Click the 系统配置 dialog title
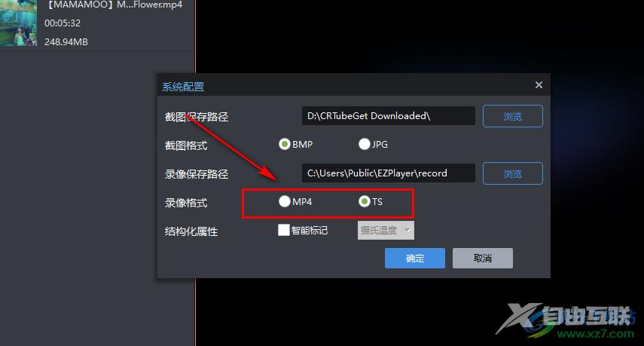This screenshot has width=644, height=346. click(183, 87)
